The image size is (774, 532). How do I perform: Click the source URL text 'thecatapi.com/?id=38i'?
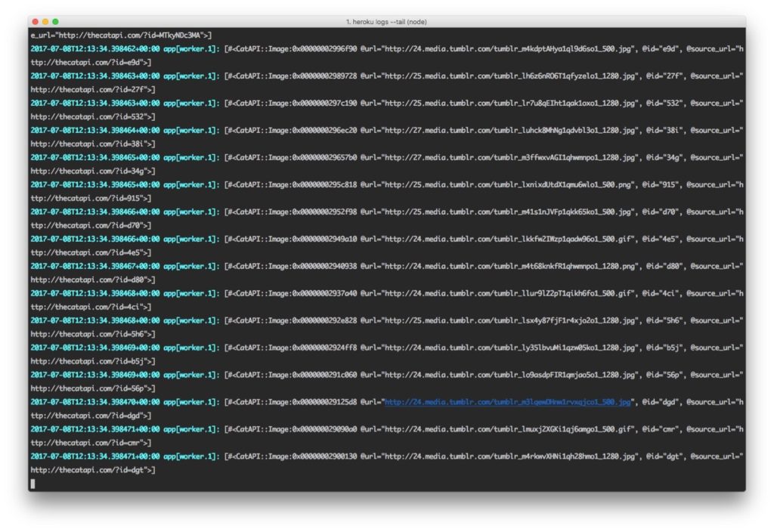coord(101,144)
